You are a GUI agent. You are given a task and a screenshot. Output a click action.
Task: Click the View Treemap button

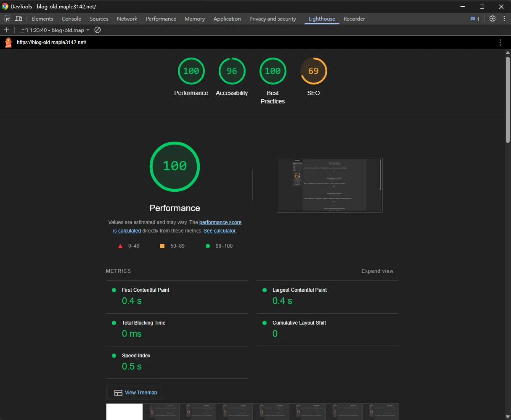click(134, 392)
